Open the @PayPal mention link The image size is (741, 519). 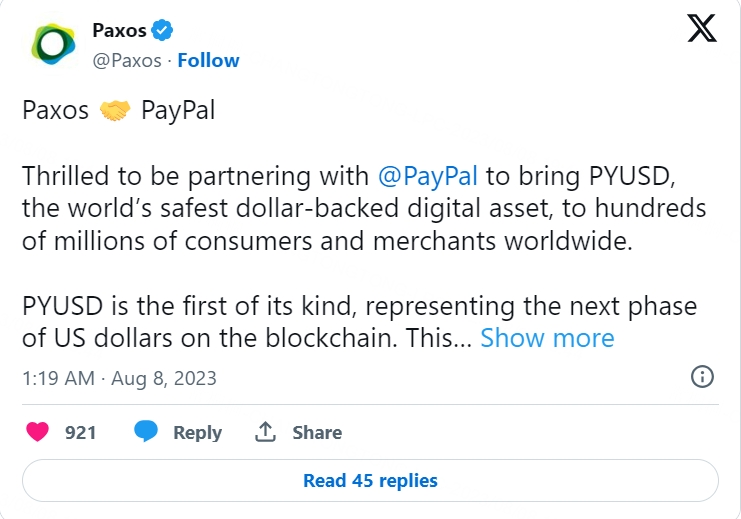pyautogui.click(x=428, y=177)
